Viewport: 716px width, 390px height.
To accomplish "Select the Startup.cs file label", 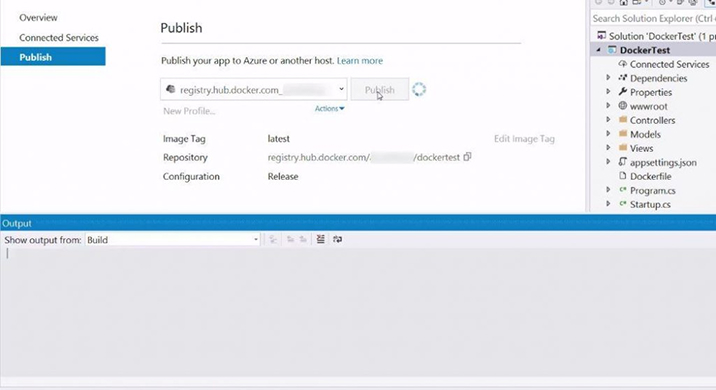I will coord(650,205).
